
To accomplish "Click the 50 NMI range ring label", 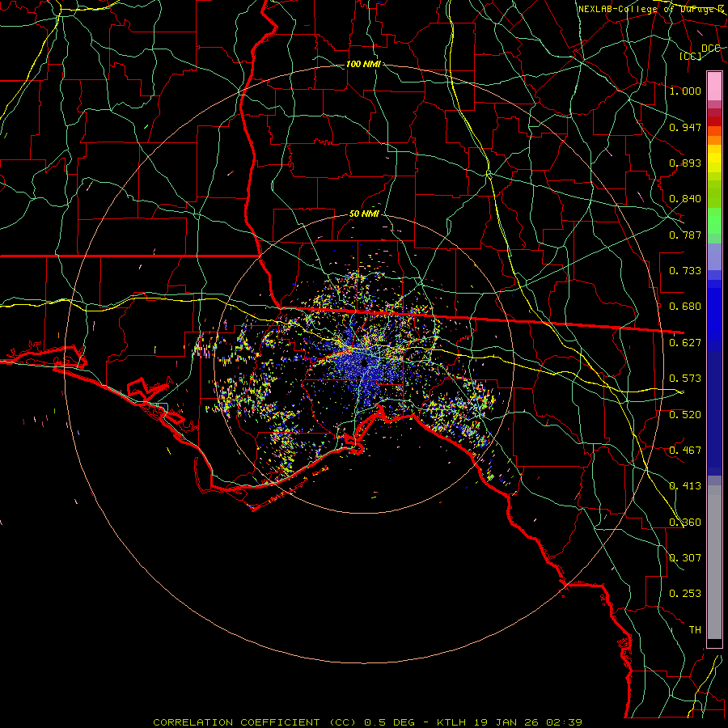I will pos(364,214).
